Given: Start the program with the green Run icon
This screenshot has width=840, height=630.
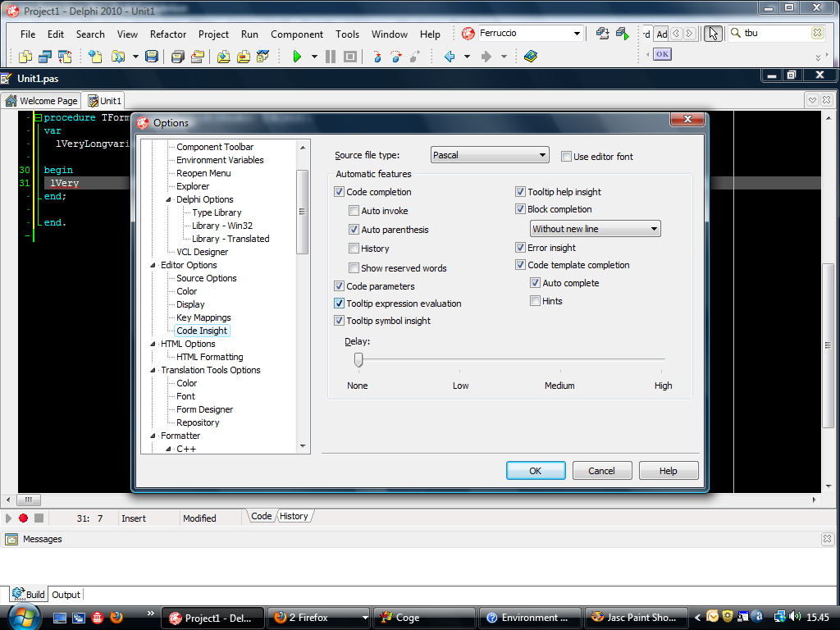Looking at the screenshot, I should pyautogui.click(x=297, y=57).
